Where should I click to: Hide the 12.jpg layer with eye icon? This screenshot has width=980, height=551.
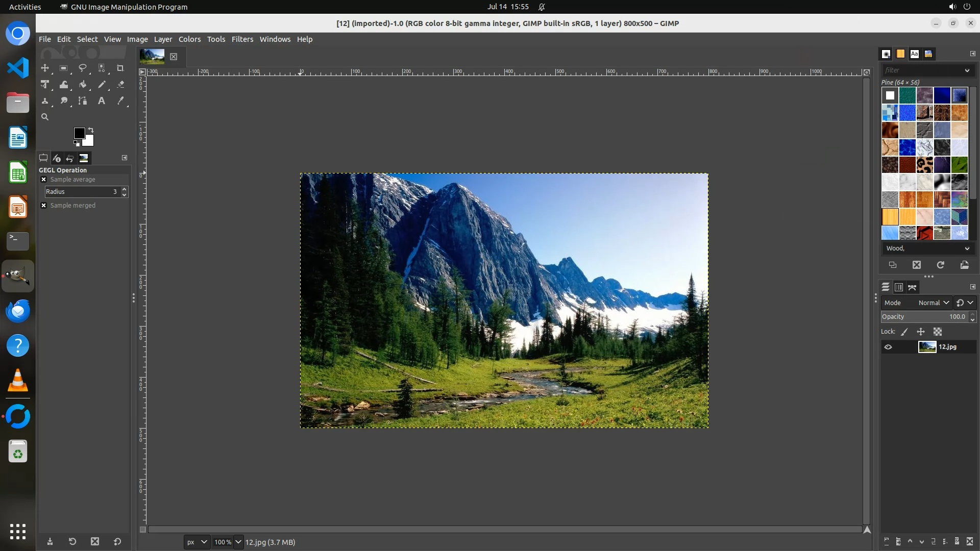coord(888,347)
